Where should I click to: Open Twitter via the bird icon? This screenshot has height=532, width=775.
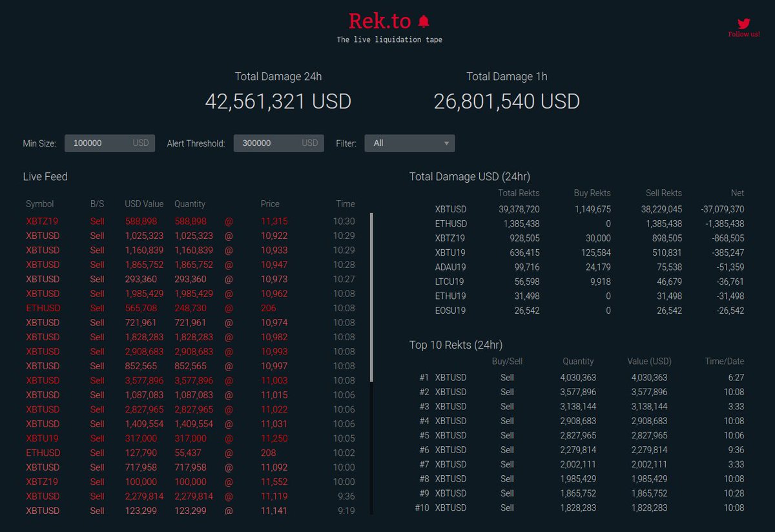point(743,23)
